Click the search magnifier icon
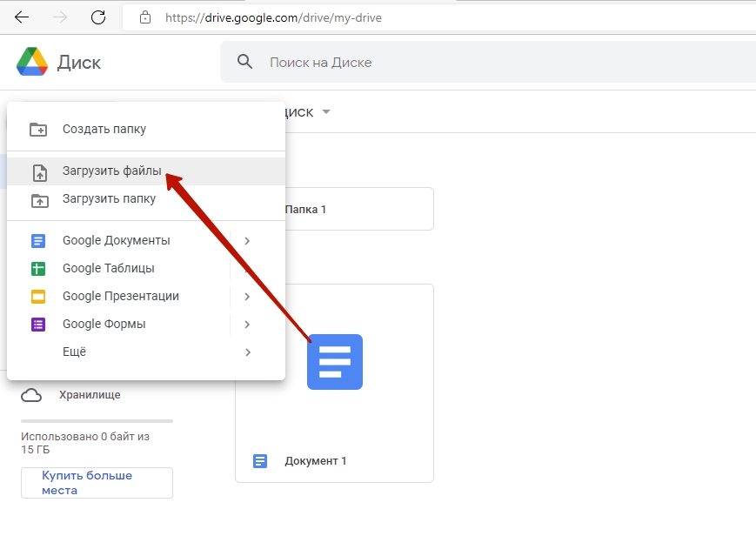 [245, 62]
